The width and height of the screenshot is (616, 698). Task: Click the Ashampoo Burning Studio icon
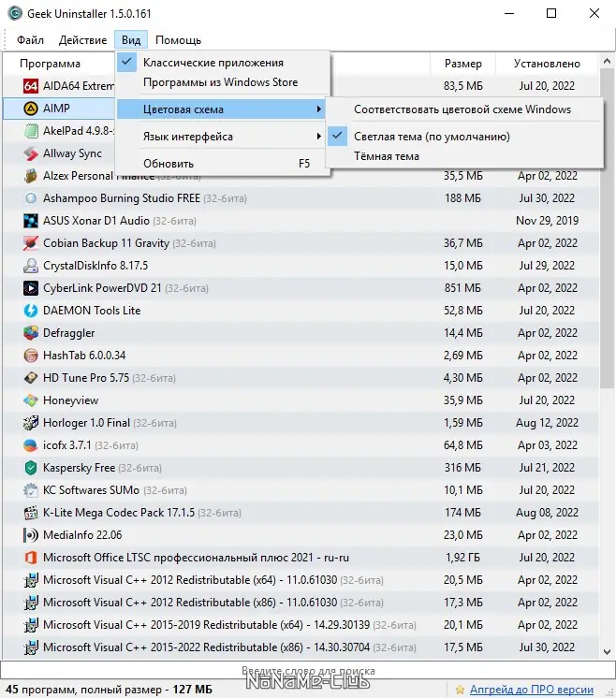[x=31, y=198]
